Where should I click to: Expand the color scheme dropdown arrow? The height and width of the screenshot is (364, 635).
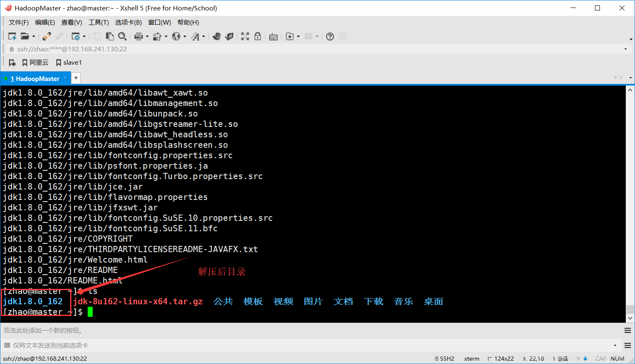click(166, 36)
